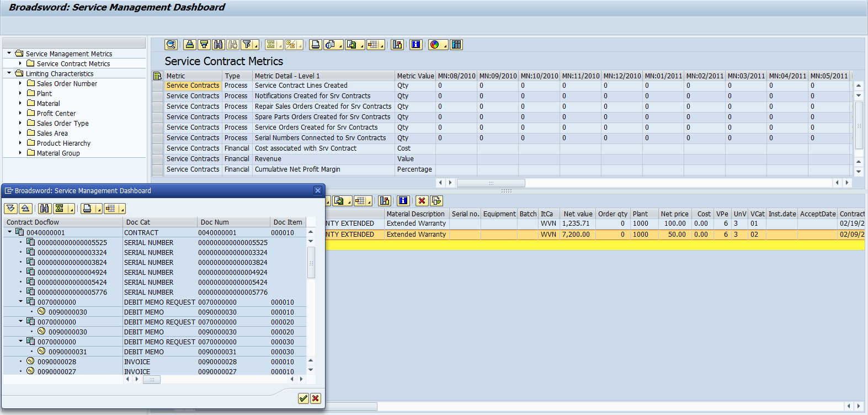Click the document copy icon right of red X
868x415 pixels.
point(436,201)
